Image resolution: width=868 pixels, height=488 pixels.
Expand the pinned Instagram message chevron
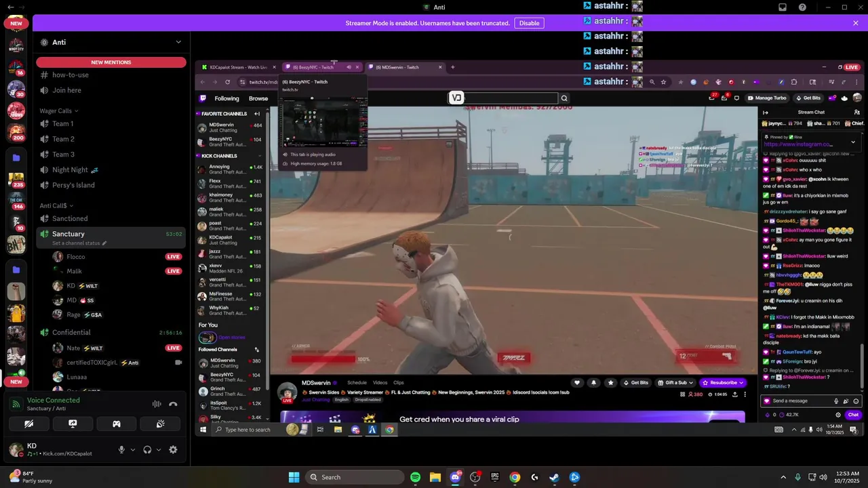click(x=853, y=142)
